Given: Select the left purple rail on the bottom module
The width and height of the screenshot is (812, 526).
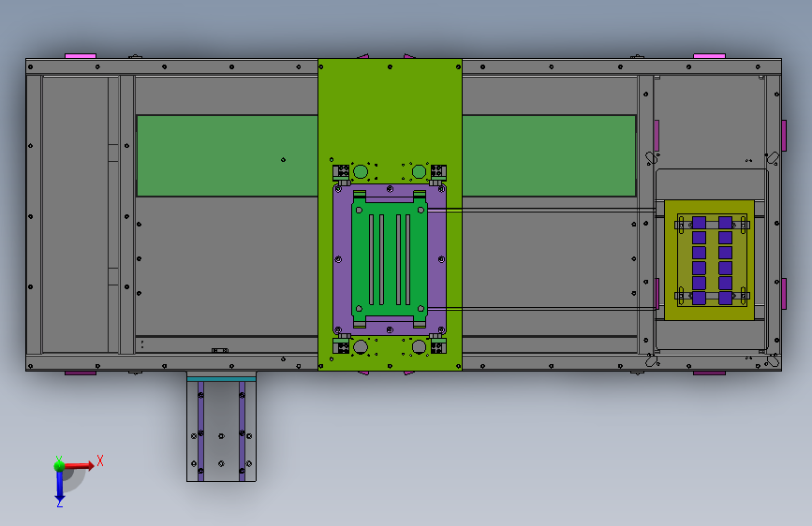Looking at the screenshot, I should pos(201,431).
